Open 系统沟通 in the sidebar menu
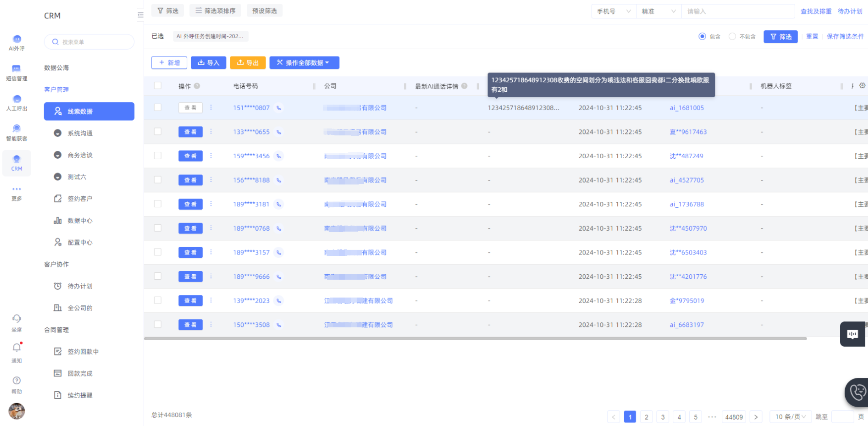The image size is (868, 426). click(x=80, y=133)
